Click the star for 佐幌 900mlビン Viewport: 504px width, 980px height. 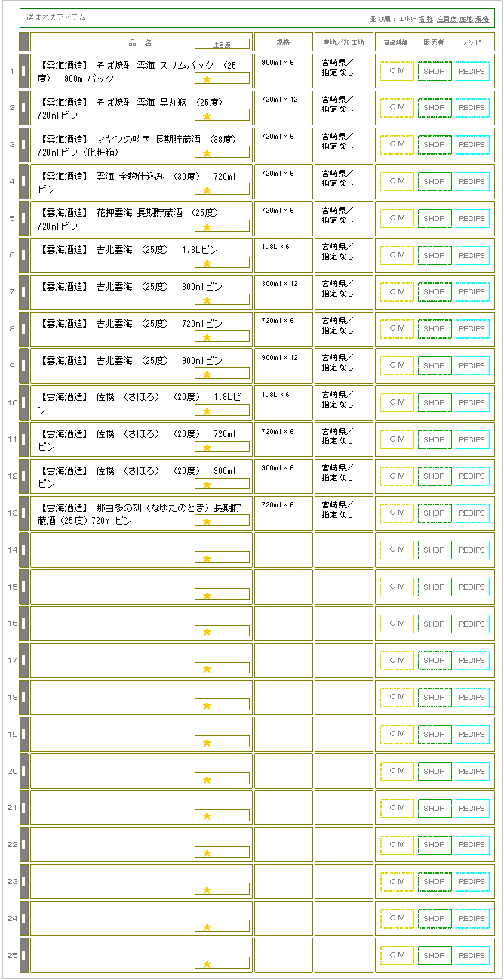point(207,484)
